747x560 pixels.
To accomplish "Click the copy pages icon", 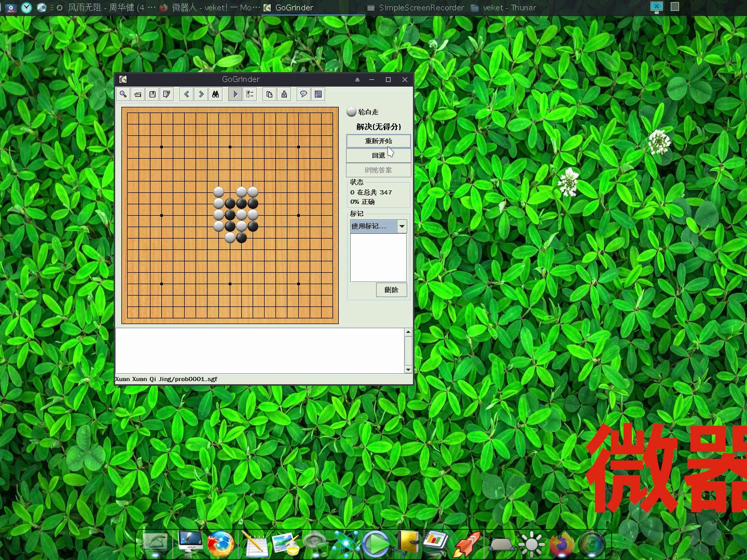I will pos(269,94).
